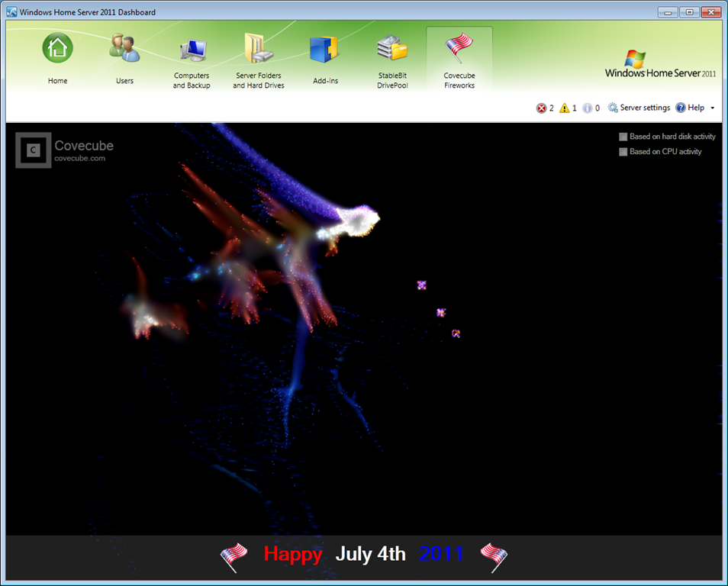Click the red critical alerts icon
Screen dimensions: 728x586
coord(542,108)
